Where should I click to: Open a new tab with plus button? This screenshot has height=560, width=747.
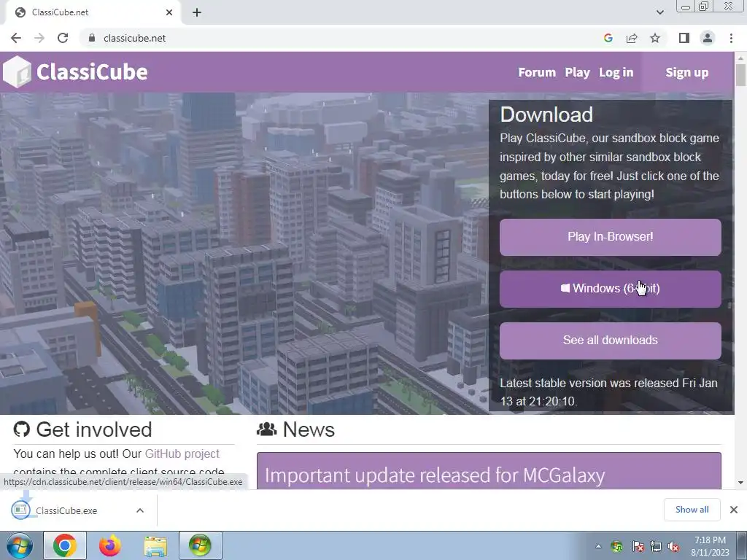tap(197, 12)
